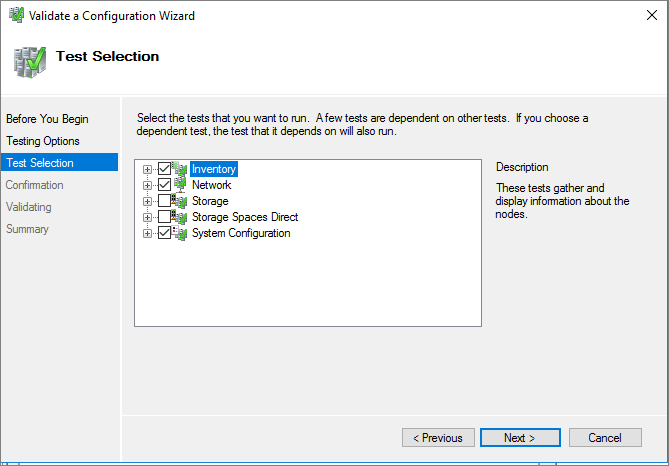The width and height of the screenshot is (669, 466).
Task: Click the Description heading text
Action: (522, 167)
